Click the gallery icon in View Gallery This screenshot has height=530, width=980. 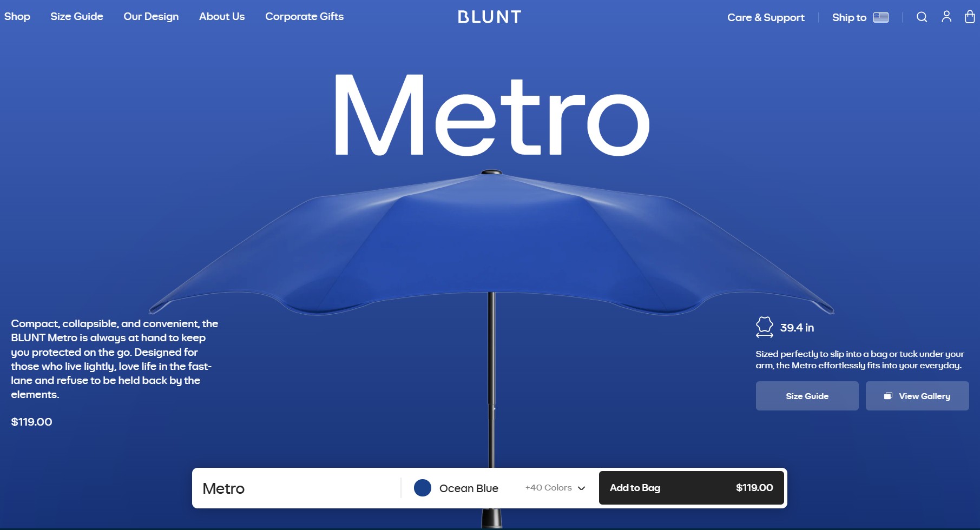click(888, 396)
